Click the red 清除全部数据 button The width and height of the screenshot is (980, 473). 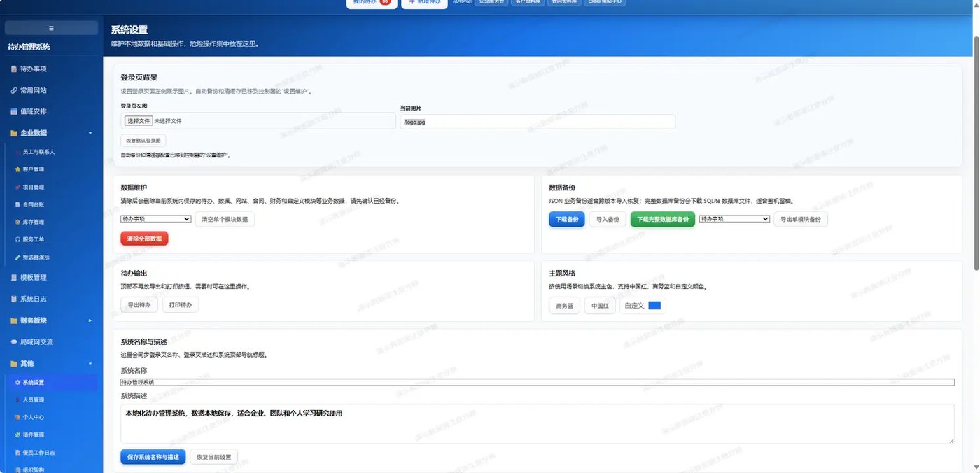pos(145,239)
